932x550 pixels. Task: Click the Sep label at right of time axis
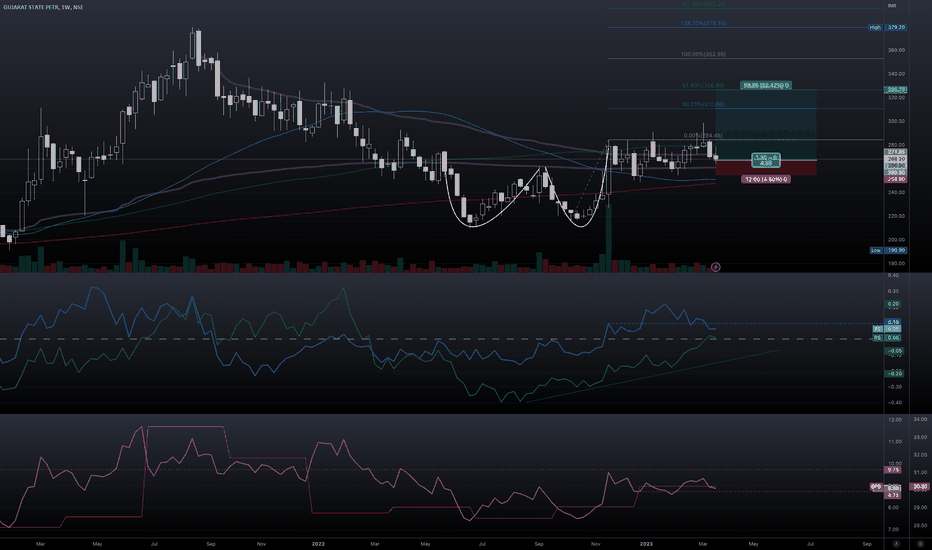coord(867,543)
